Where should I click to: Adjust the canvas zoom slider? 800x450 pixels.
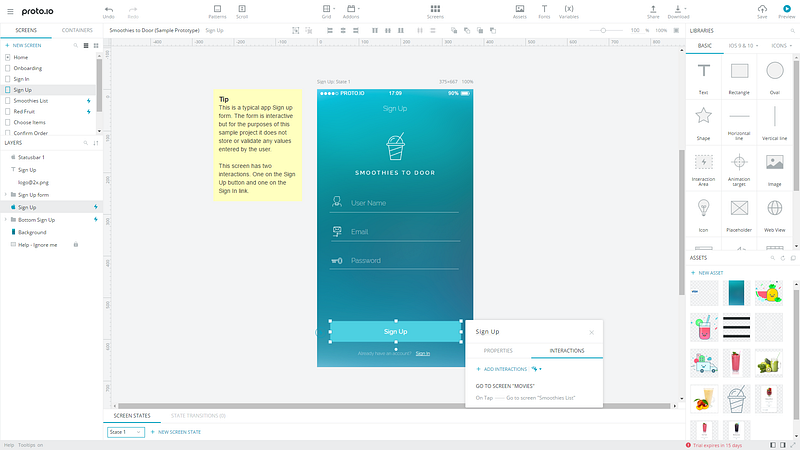point(603,31)
